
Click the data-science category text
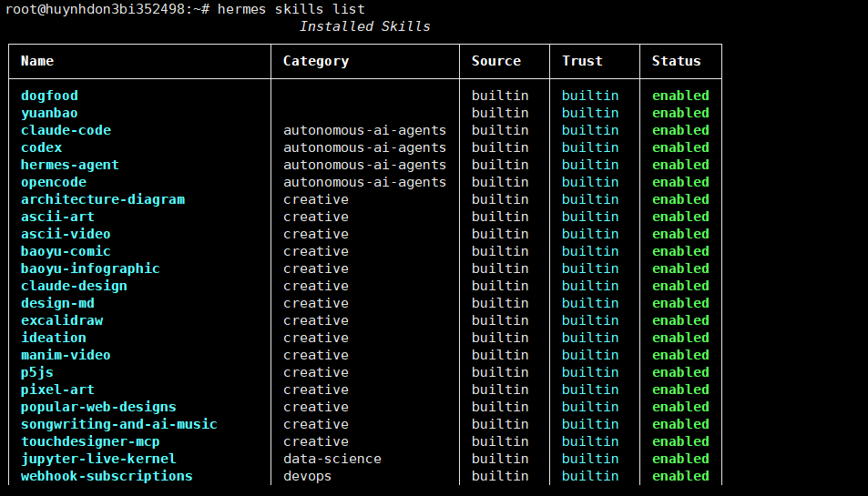(332, 459)
